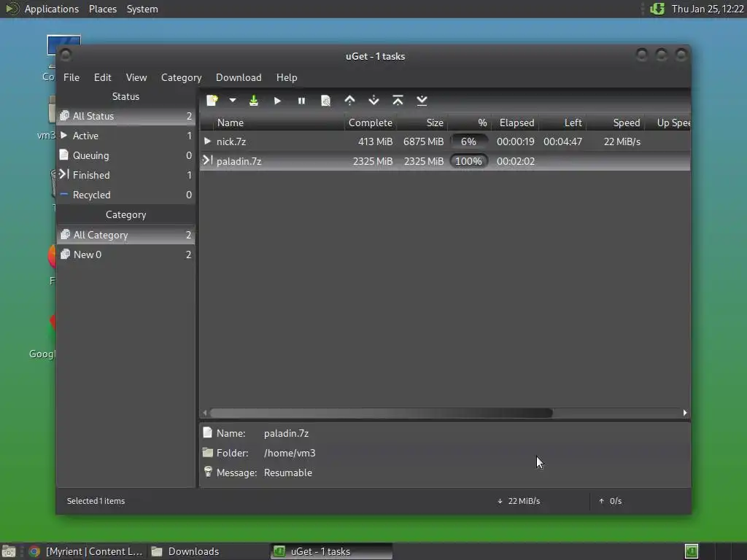Screen dimensions: 747x560
Task: Click the Selected 1 items status text
Action: click(96, 501)
